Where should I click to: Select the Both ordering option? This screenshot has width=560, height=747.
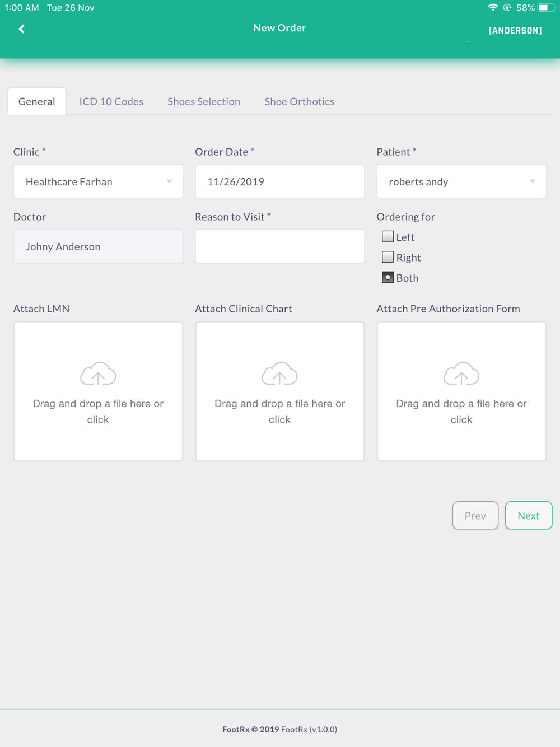[388, 277]
